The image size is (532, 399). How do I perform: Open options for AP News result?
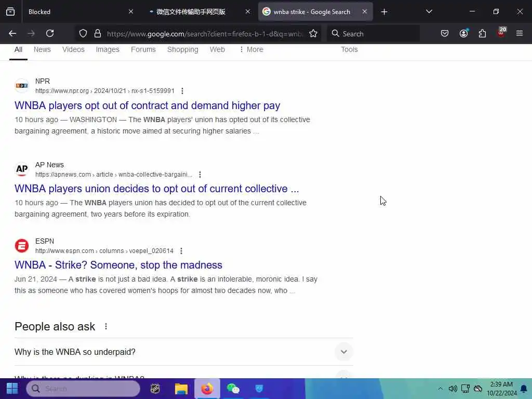[x=200, y=175]
